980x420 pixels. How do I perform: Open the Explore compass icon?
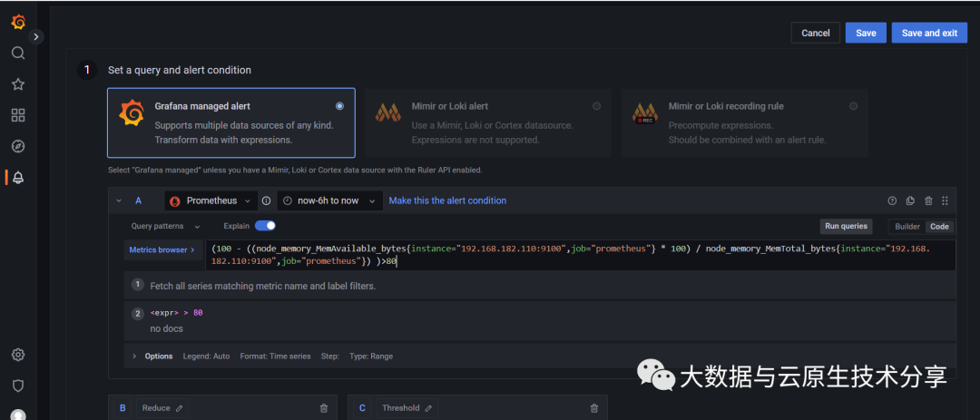(x=18, y=146)
